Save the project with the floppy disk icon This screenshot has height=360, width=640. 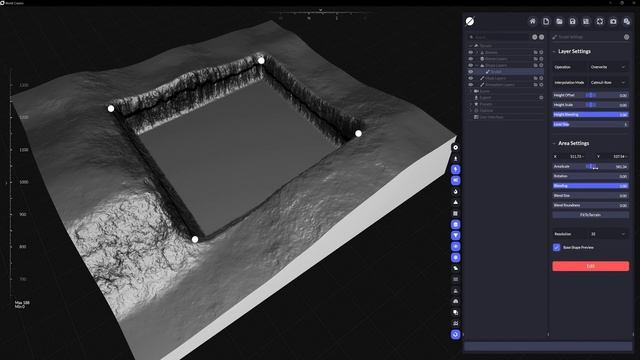click(x=573, y=21)
